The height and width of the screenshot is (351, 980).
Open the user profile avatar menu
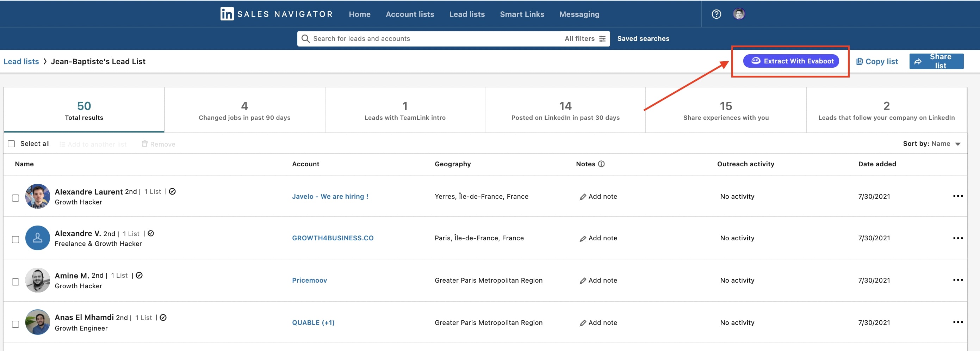pos(739,14)
